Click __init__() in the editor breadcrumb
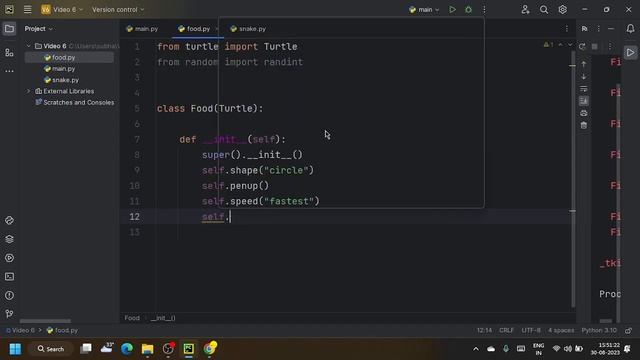640x360 pixels. click(163, 318)
